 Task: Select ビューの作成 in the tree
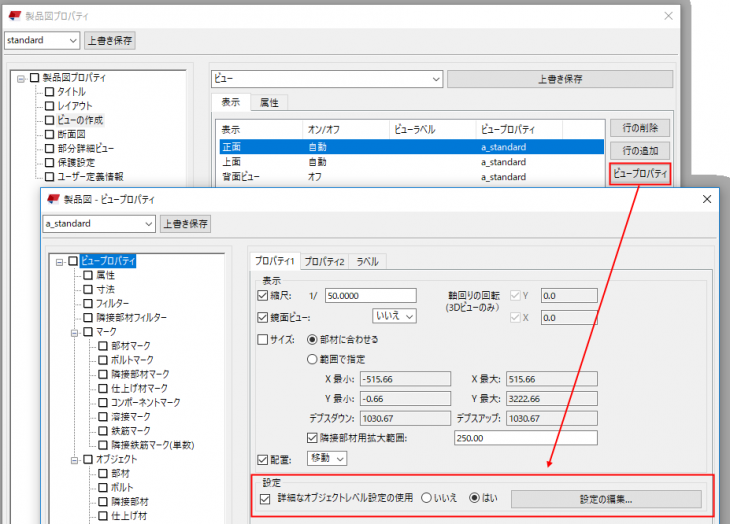(80, 120)
